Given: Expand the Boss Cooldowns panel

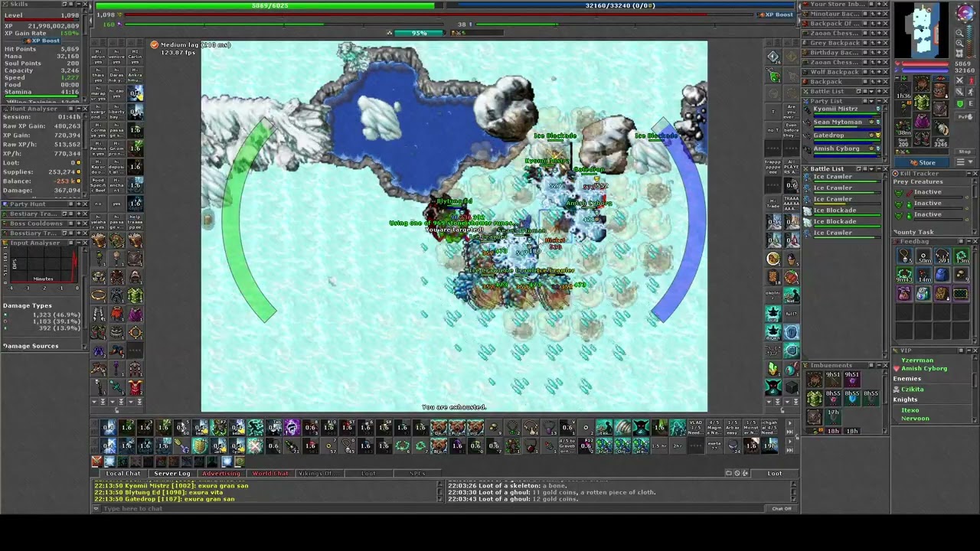Looking at the screenshot, I should (x=77, y=223).
